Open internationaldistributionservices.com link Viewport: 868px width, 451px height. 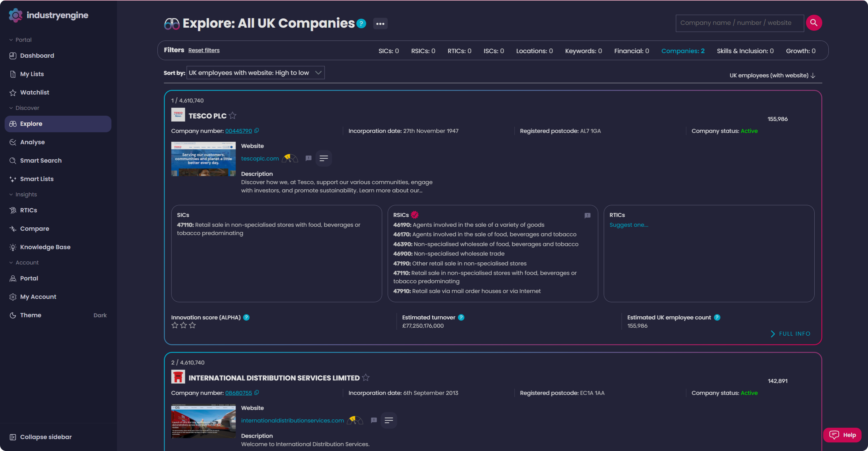(x=293, y=420)
